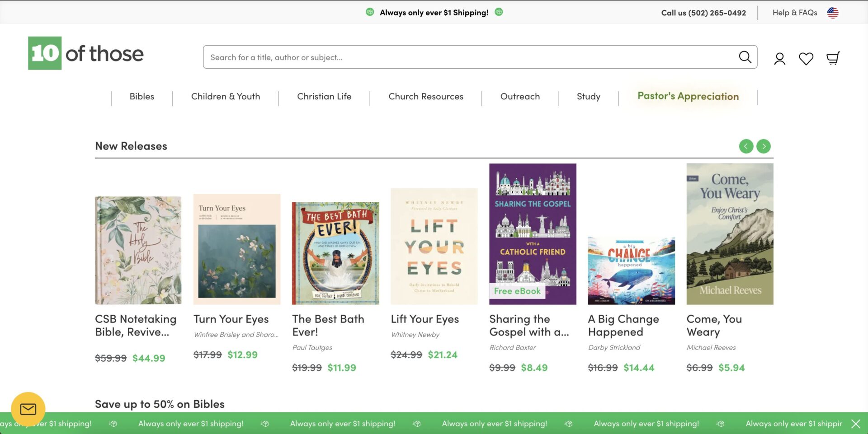Open the user account icon
This screenshot has height=434, width=868.
779,59
